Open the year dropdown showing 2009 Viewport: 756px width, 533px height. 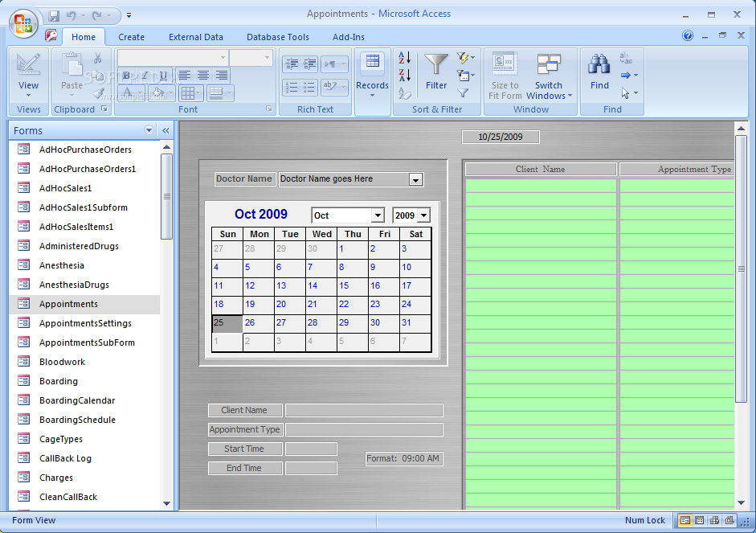423,215
